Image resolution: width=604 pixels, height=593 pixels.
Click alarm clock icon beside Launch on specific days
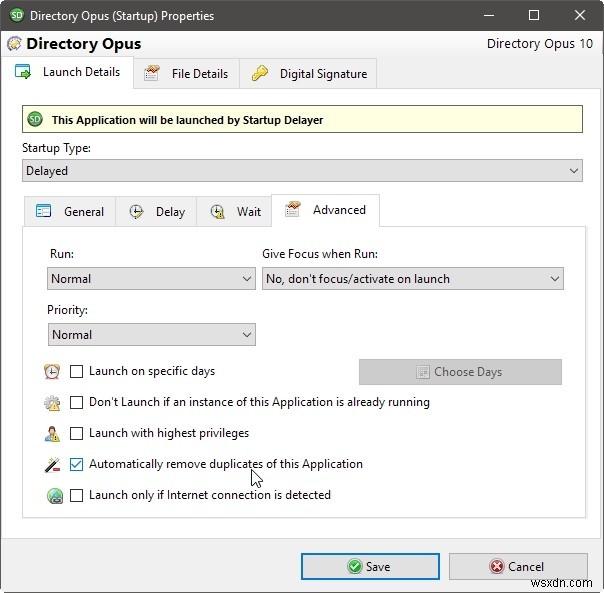pos(52,371)
